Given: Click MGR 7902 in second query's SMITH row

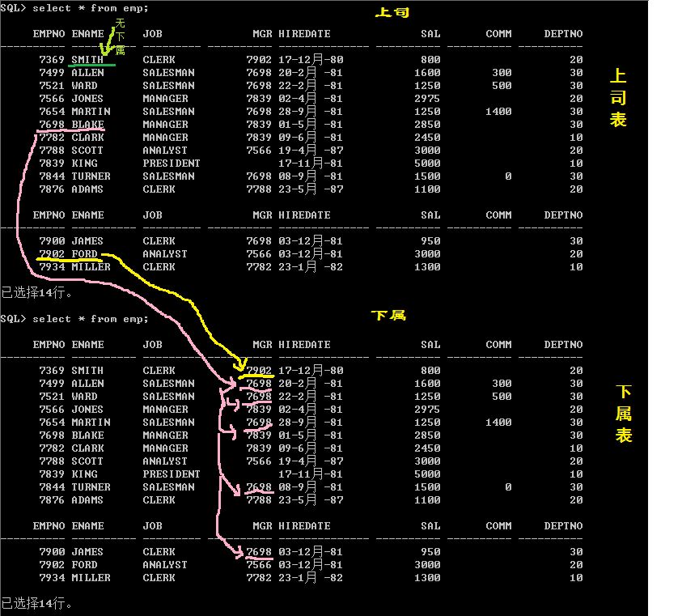Looking at the screenshot, I should (259, 370).
